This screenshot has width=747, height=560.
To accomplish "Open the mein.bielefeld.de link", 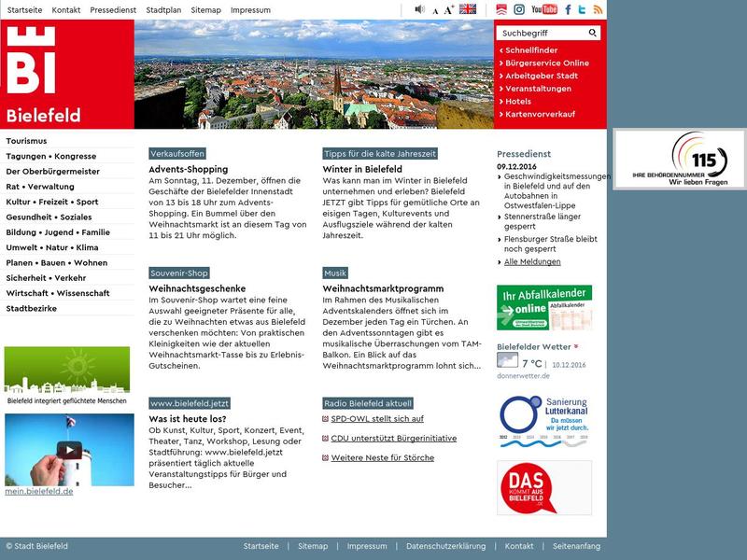I will click(39, 492).
